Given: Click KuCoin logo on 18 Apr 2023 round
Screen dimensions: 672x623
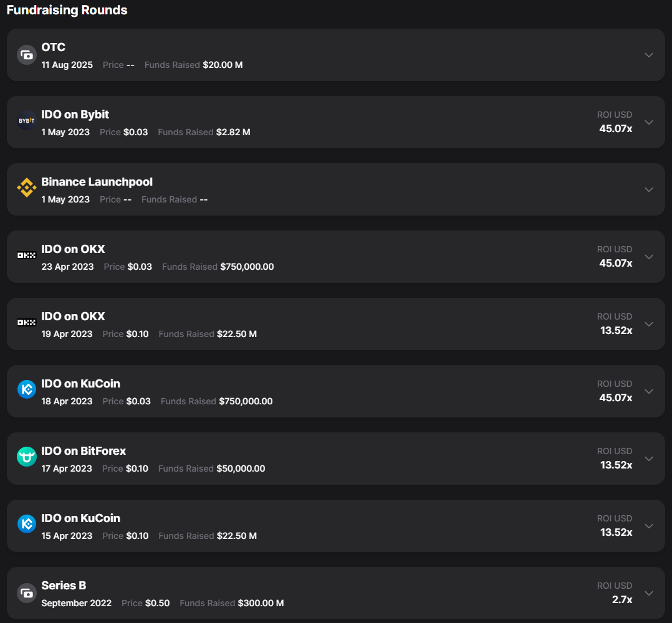Looking at the screenshot, I should coord(26,391).
